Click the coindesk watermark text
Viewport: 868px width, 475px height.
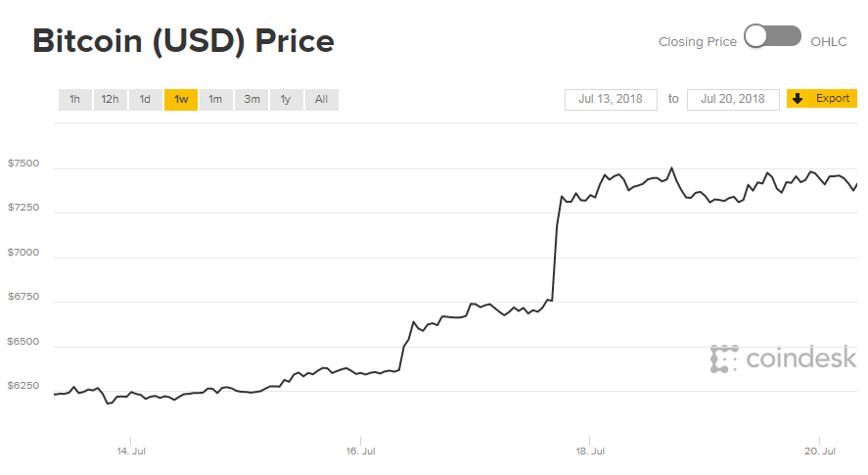pyautogui.click(x=800, y=358)
